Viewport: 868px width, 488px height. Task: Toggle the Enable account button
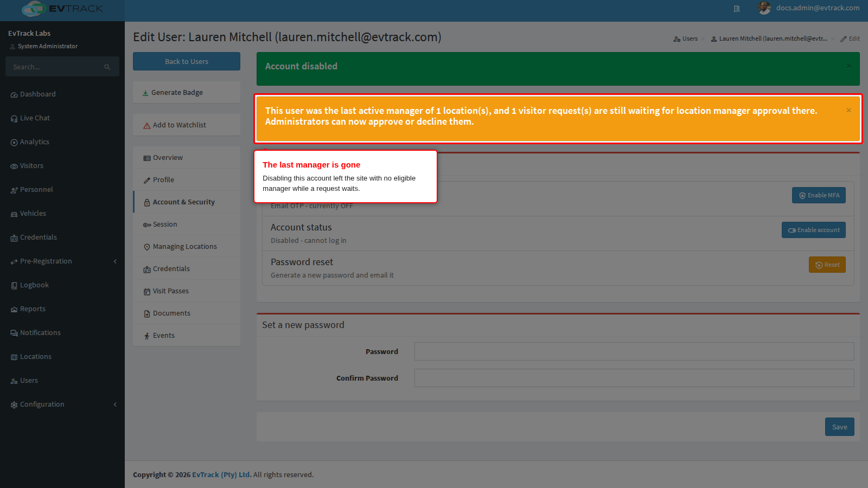(813, 230)
